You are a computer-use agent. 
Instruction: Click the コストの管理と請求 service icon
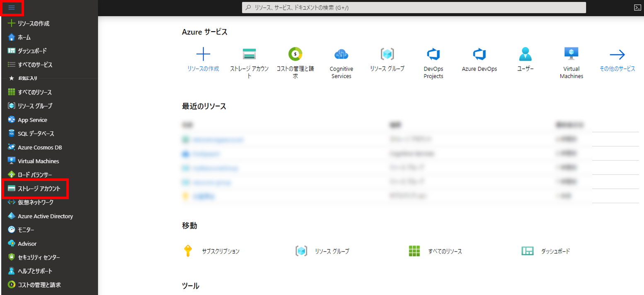click(295, 54)
